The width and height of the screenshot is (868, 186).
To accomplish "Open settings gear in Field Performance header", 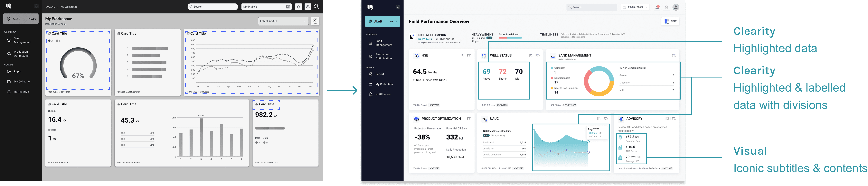I will [666, 7].
